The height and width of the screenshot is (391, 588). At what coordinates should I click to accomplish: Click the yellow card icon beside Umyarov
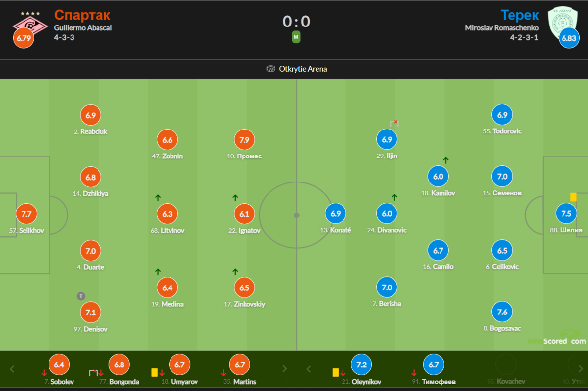coord(154,373)
